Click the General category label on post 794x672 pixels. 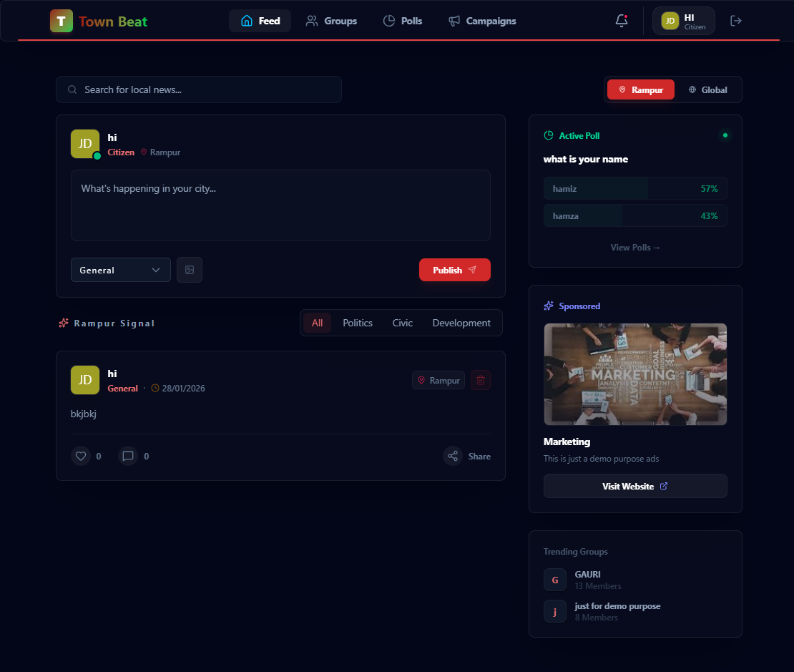(122, 388)
